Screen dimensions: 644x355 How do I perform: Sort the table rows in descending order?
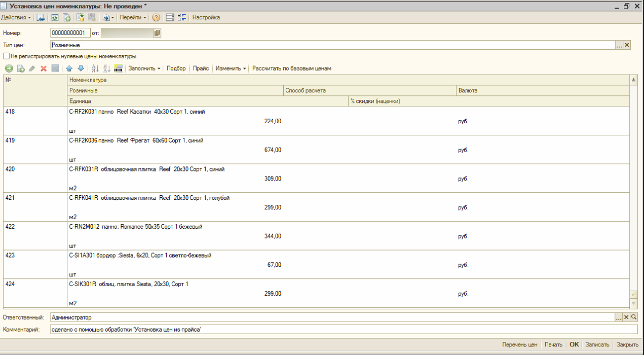(x=106, y=68)
